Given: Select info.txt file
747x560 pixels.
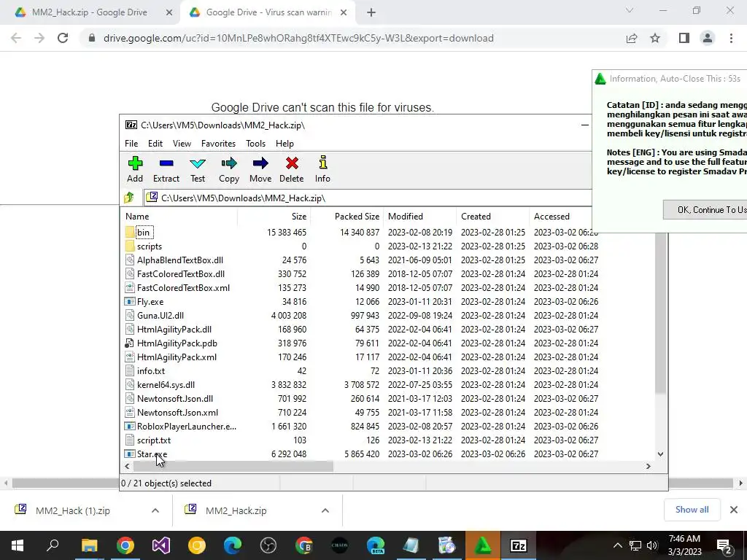Looking at the screenshot, I should (x=150, y=370).
